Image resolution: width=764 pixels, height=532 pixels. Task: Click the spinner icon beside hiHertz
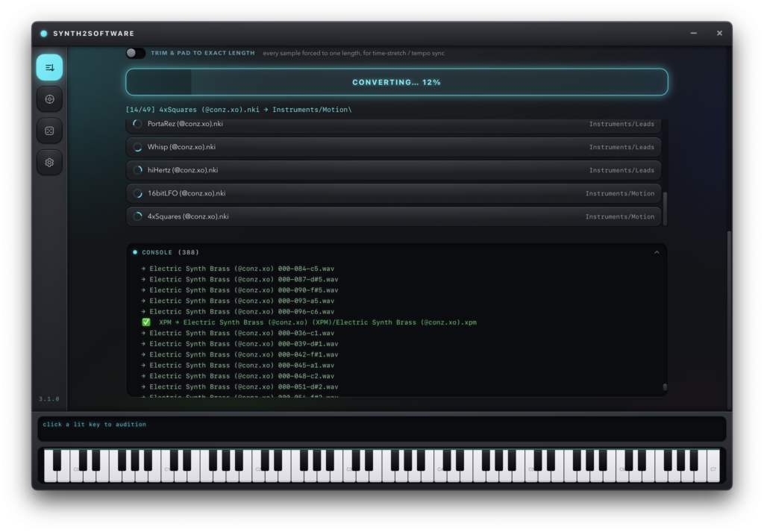click(x=137, y=170)
